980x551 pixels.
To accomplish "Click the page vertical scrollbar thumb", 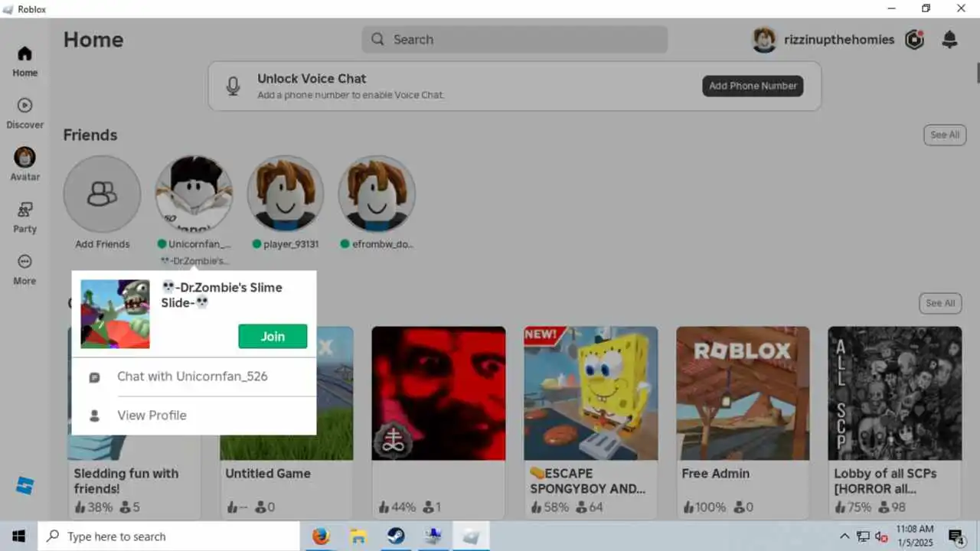I will 978,73.
